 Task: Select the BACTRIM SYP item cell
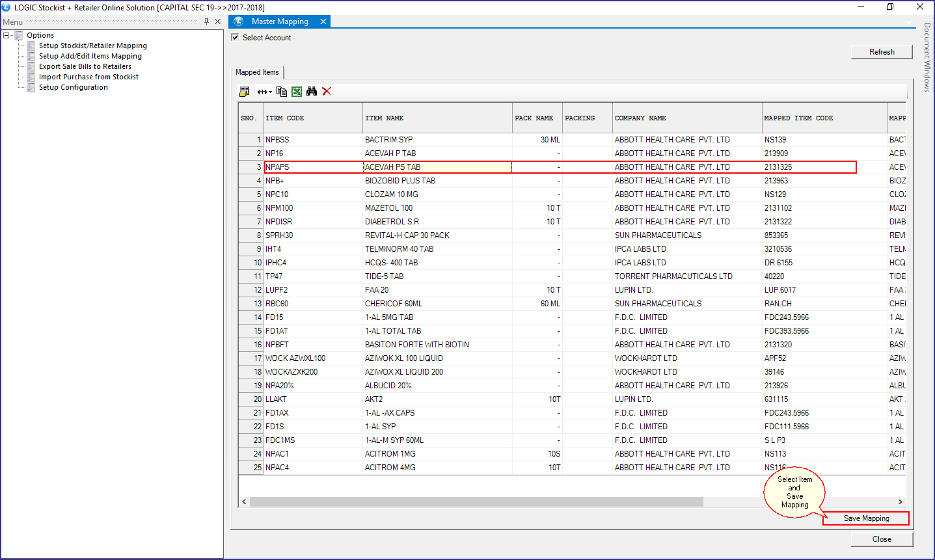coord(437,140)
